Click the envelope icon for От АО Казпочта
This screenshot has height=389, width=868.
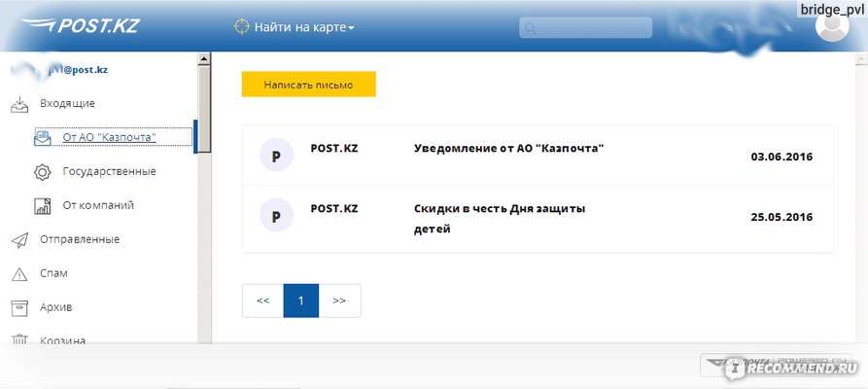coord(42,137)
